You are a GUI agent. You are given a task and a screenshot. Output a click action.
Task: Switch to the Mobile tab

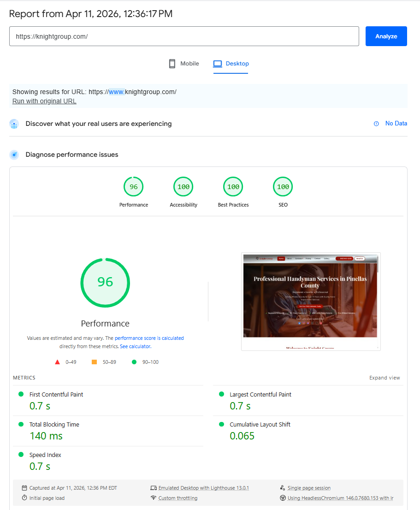click(x=183, y=64)
